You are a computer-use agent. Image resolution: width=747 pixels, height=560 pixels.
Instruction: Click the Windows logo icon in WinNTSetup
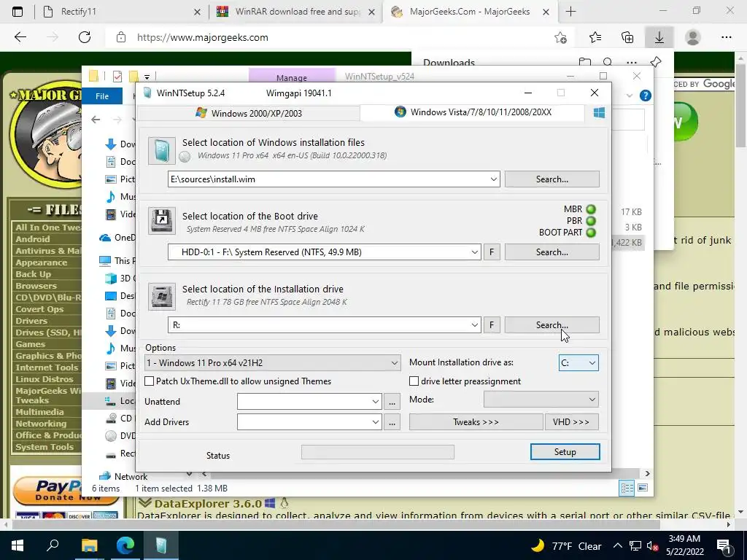click(599, 112)
